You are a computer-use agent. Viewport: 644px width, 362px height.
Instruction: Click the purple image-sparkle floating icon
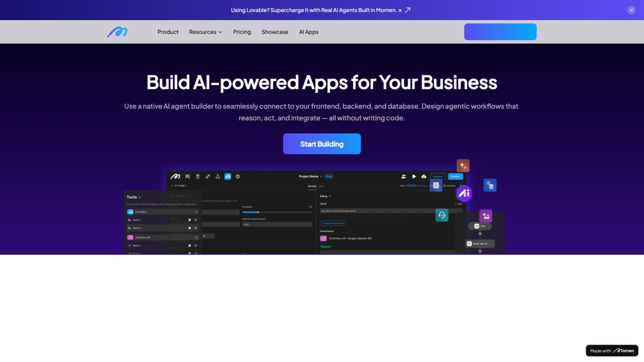coord(486,216)
